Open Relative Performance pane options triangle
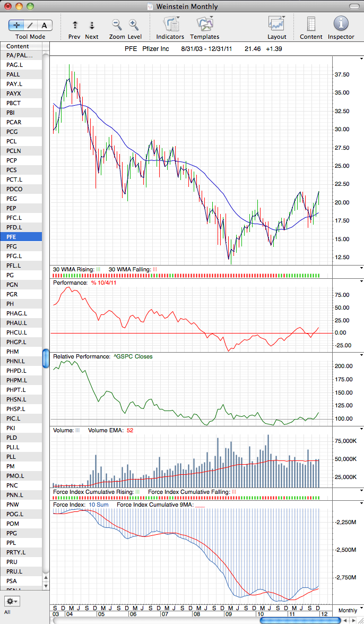Image resolution: width=364 pixels, height=624 pixels. [361, 355]
